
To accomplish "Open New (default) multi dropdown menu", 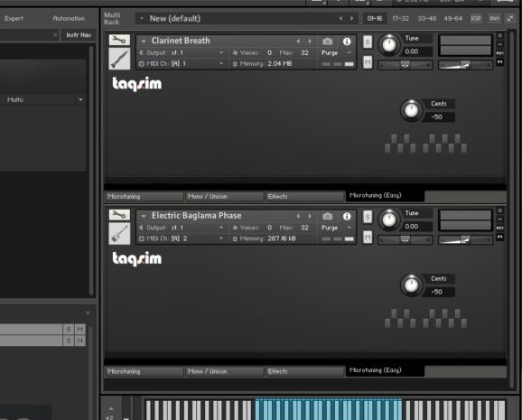I will [x=142, y=19].
